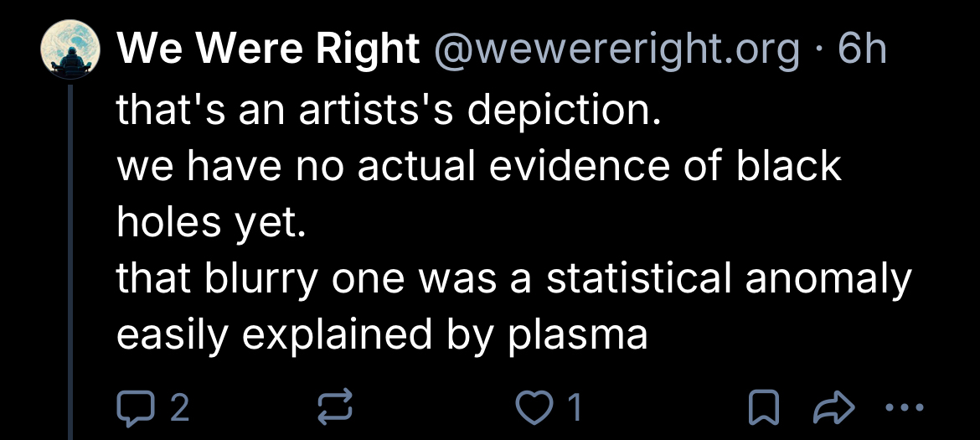Click the like count number 1
The height and width of the screenshot is (440, 980).
[x=575, y=409]
